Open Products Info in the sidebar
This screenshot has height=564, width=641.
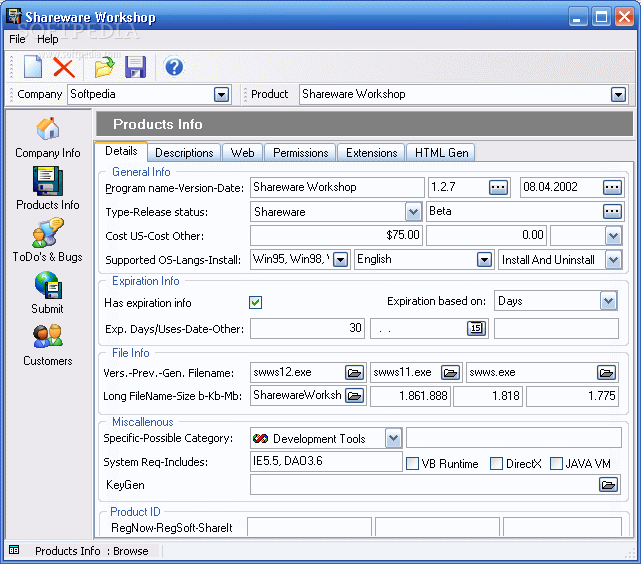pyautogui.click(x=48, y=188)
